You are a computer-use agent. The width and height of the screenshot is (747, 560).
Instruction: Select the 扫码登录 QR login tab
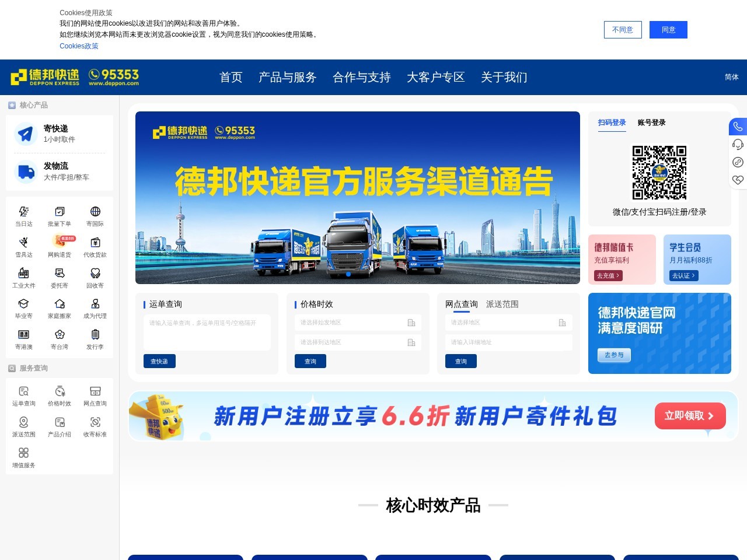point(612,123)
